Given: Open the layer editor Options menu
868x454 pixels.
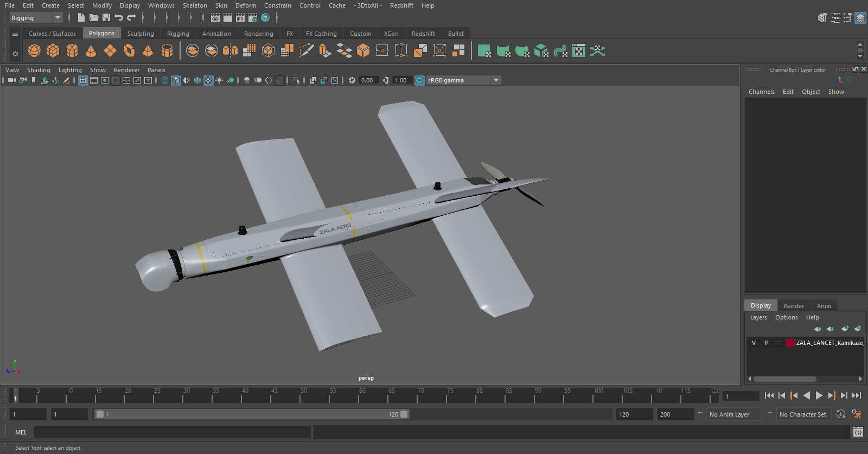Looking at the screenshot, I should (x=786, y=317).
